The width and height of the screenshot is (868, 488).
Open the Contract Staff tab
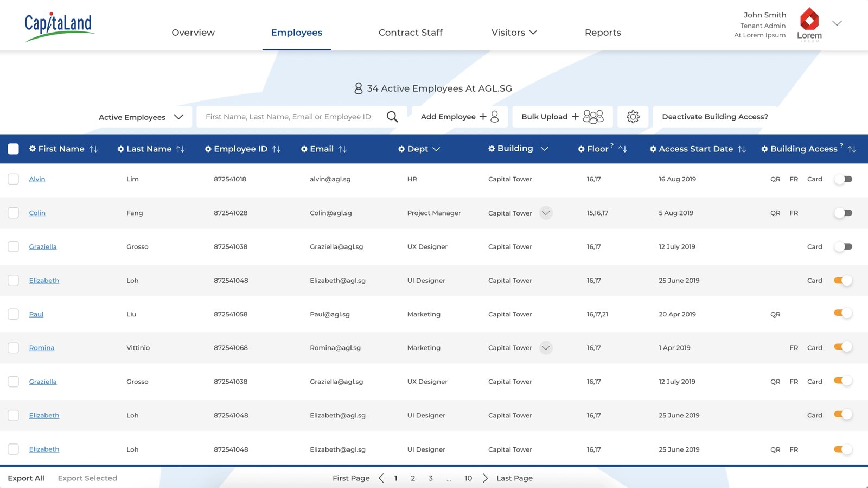(x=411, y=33)
